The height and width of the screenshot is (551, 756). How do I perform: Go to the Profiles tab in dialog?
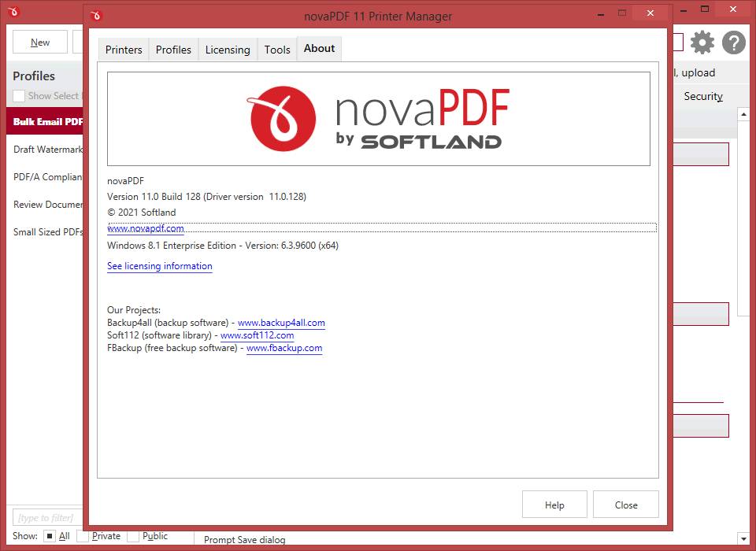[173, 50]
